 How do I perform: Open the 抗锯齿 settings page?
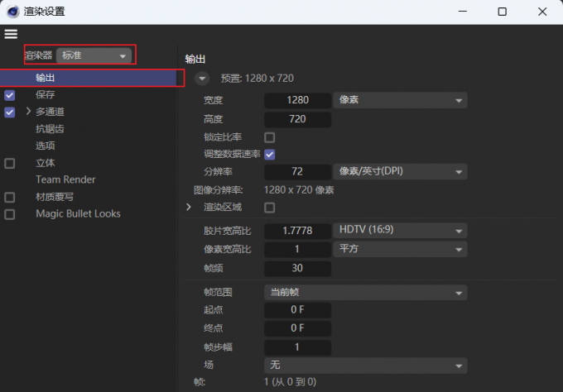click(x=50, y=129)
